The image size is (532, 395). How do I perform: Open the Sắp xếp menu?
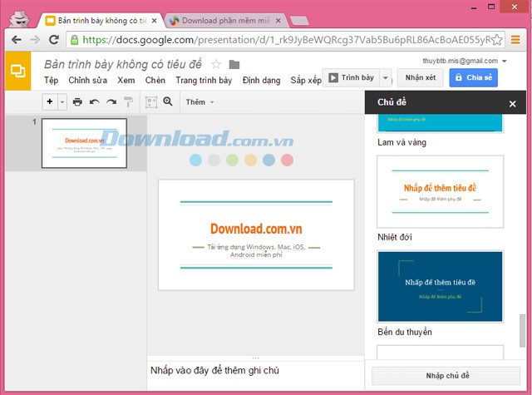click(x=306, y=81)
